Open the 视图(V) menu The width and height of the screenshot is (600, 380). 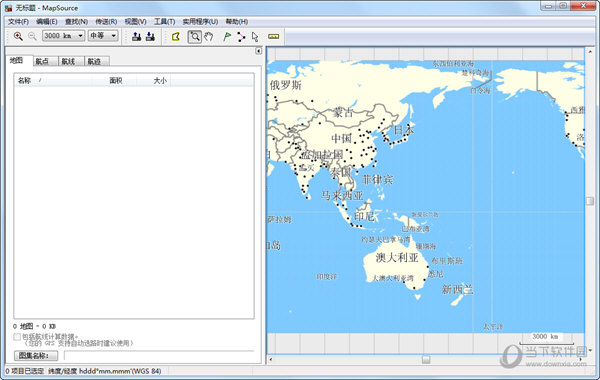click(x=135, y=22)
